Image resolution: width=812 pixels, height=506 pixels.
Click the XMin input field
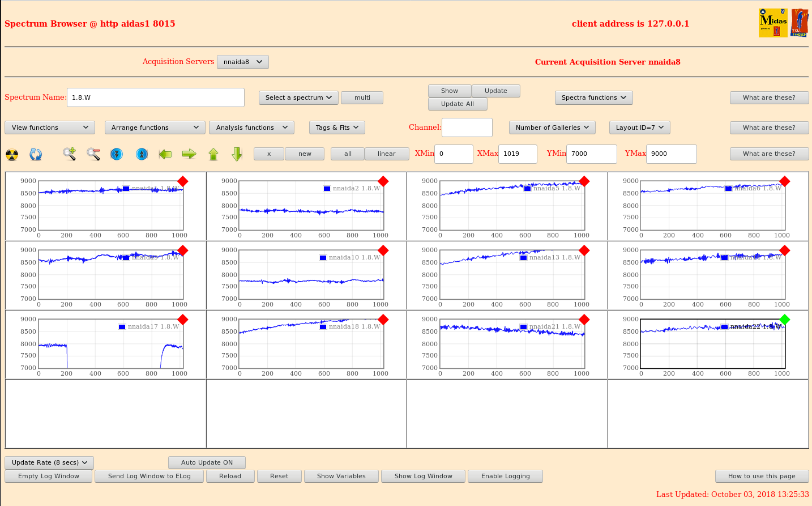click(454, 154)
